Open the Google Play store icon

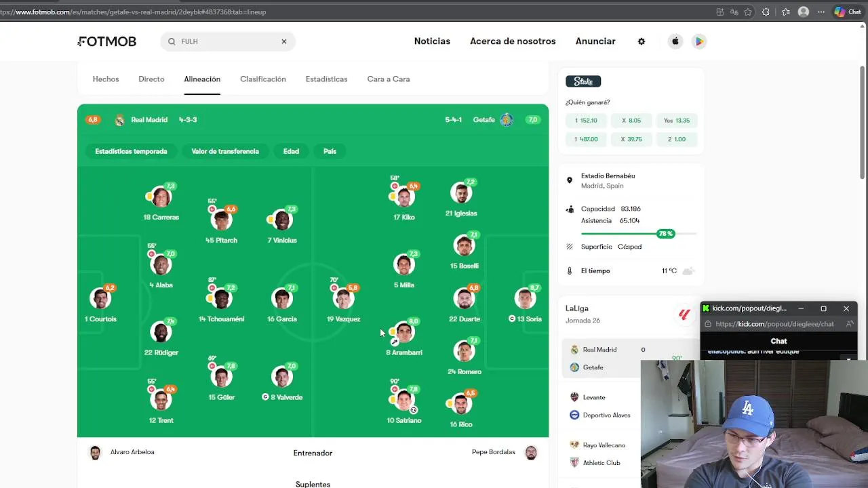(699, 41)
